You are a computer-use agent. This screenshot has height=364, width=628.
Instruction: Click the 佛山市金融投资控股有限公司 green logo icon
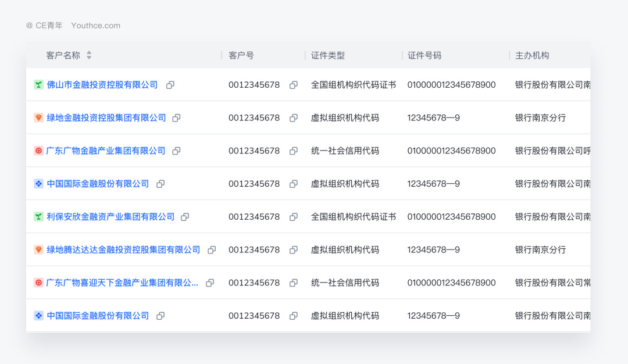[x=38, y=85]
